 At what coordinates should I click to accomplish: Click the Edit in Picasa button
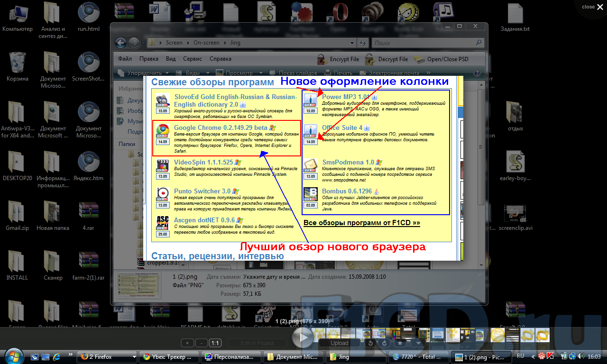point(257,343)
